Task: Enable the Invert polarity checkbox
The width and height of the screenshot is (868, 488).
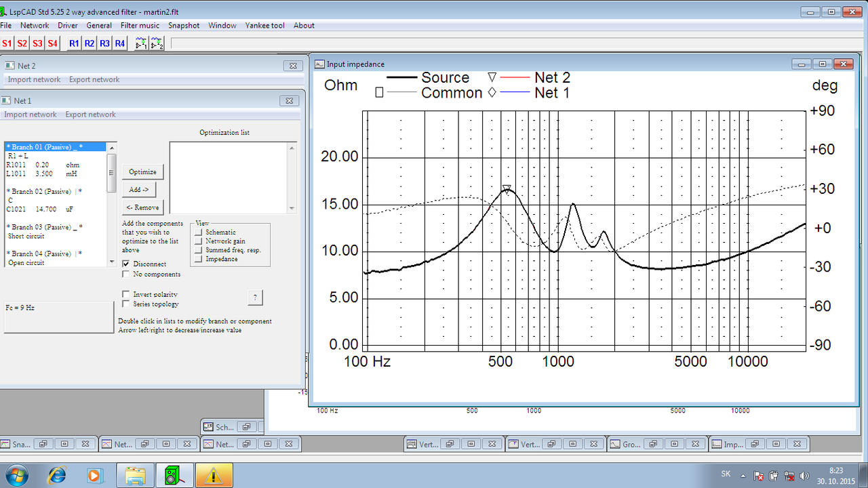Action: coord(126,294)
